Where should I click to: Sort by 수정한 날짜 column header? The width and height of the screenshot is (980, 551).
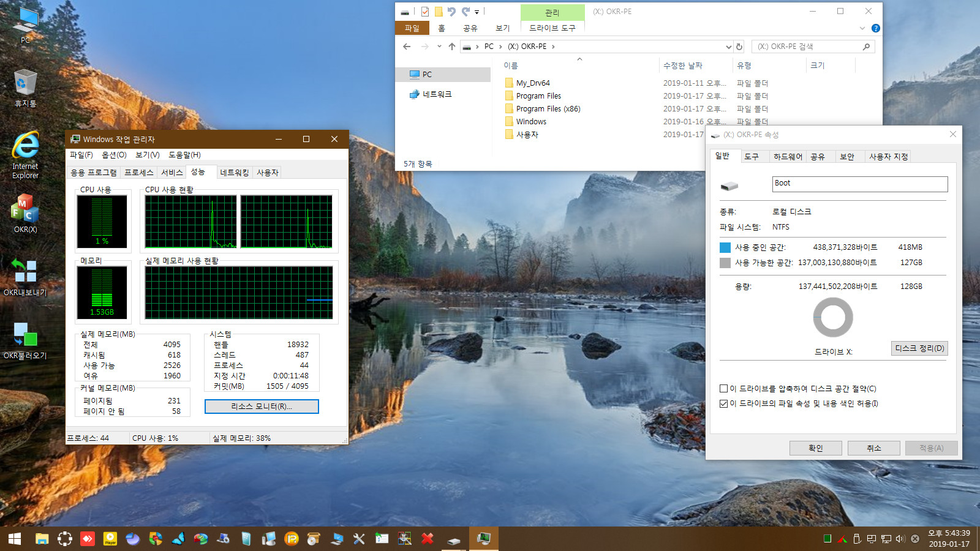point(683,66)
